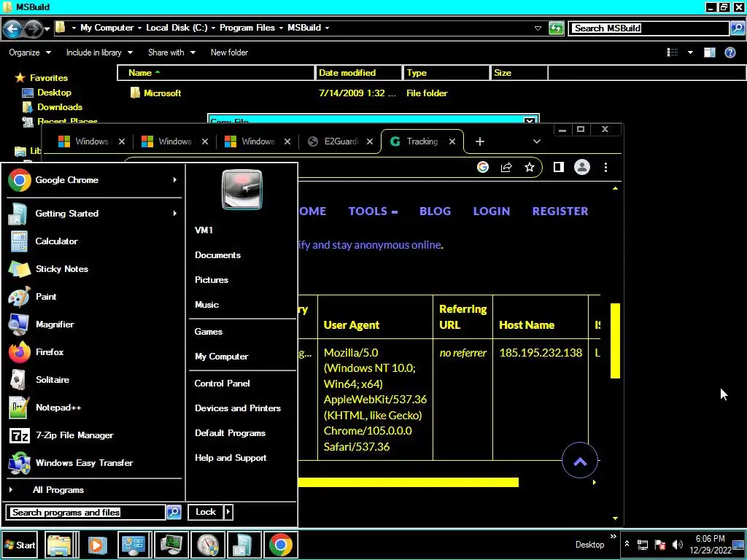Image resolution: width=747 pixels, height=560 pixels.
Task: Click the network tray icon
Action: [643, 545]
